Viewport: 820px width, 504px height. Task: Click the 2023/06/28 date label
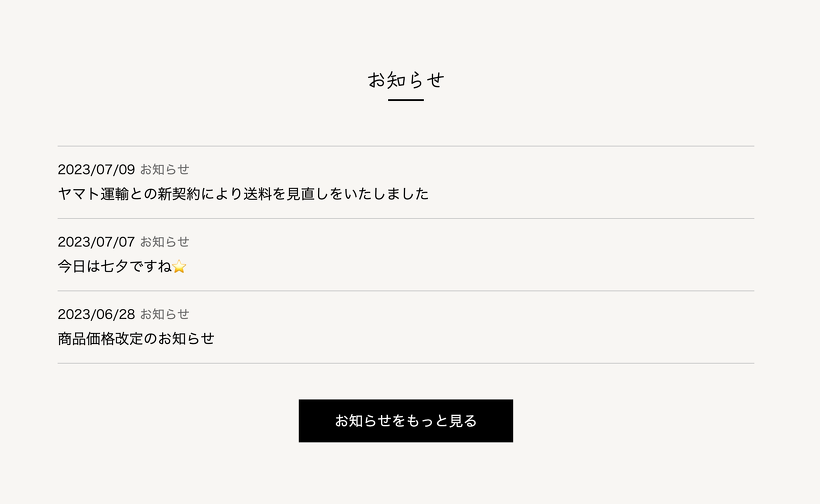tap(96, 313)
